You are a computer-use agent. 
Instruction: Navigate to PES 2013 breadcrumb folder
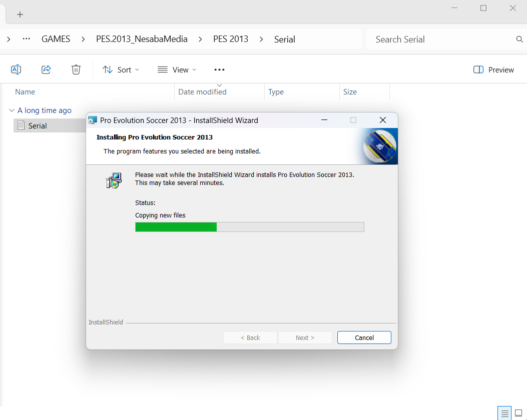pos(231,39)
